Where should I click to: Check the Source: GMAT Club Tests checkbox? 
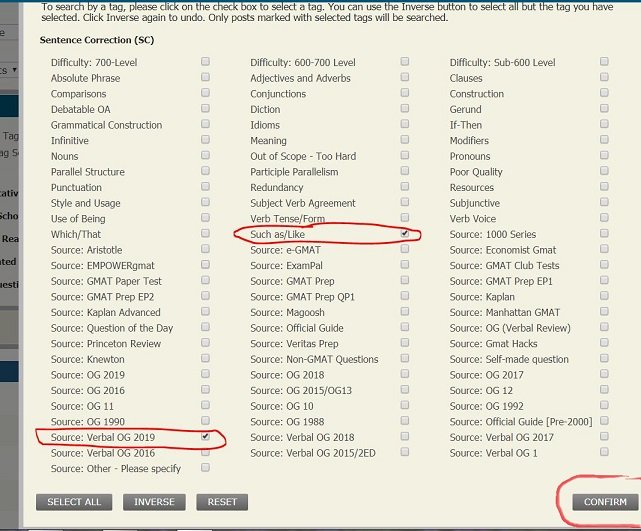604,264
